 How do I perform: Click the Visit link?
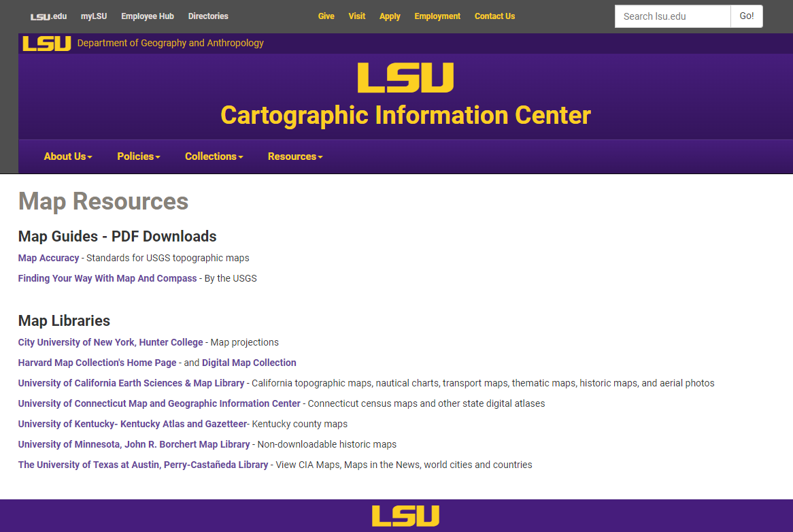click(x=356, y=16)
